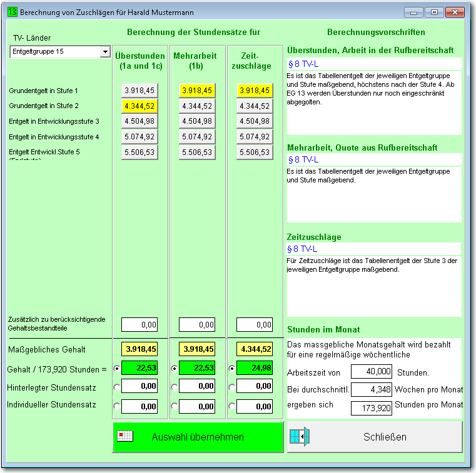Open the Entgeltgruppe 15 dropdown arrow
This screenshot has width=476, height=473.
(x=105, y=51)
